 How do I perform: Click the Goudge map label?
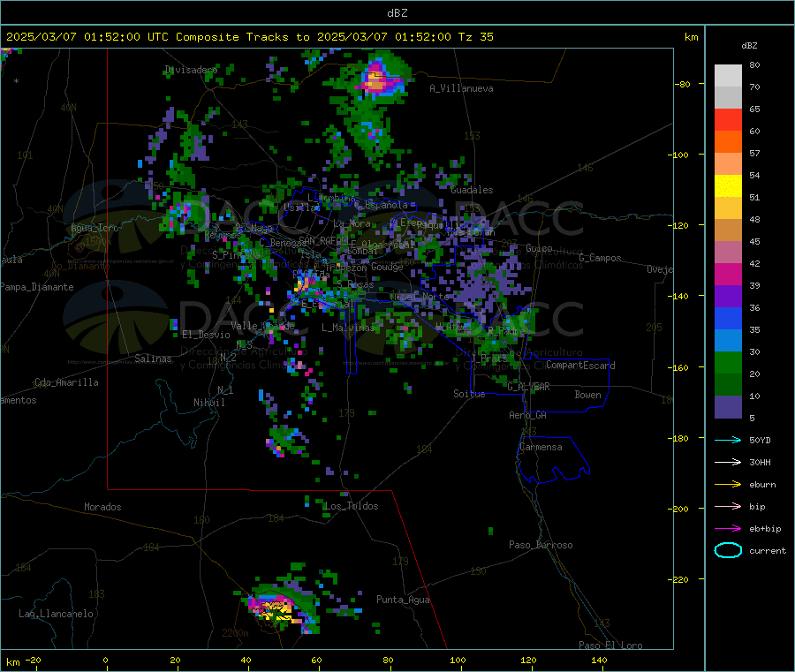pyautogui.click(x=387, y=267)
